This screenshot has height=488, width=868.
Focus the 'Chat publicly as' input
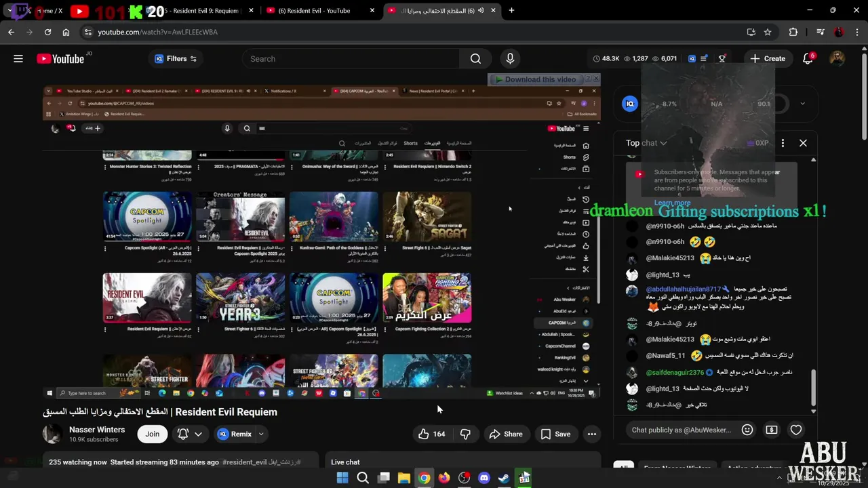682,430
